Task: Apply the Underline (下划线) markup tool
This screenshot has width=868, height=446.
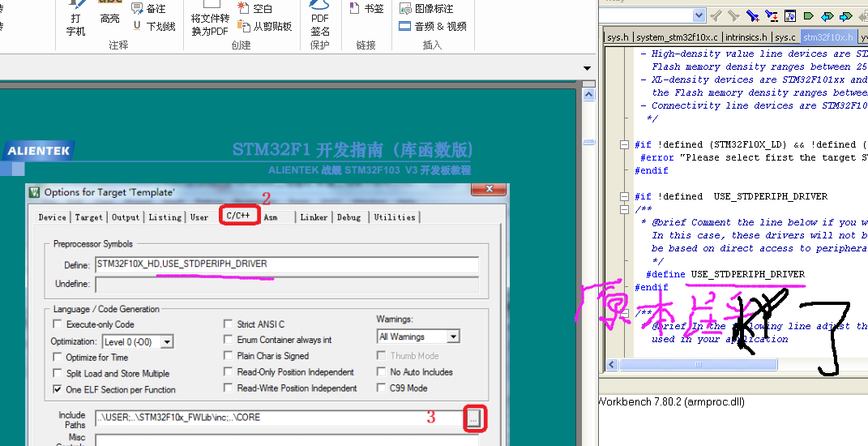Action: (x=154, y=26)
